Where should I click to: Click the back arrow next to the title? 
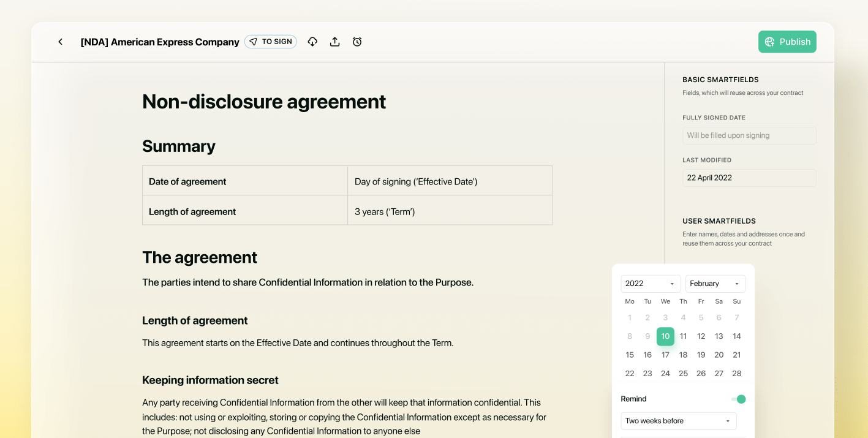point(60,41)
